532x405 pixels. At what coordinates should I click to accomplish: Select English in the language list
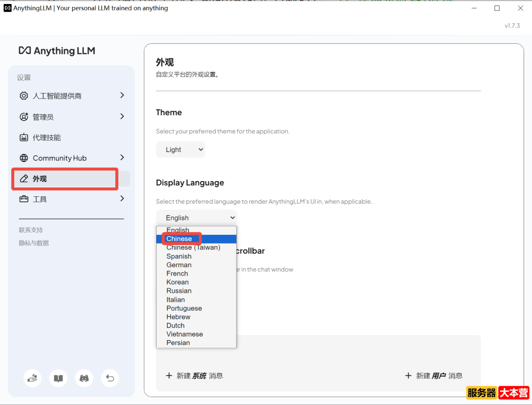197,230
